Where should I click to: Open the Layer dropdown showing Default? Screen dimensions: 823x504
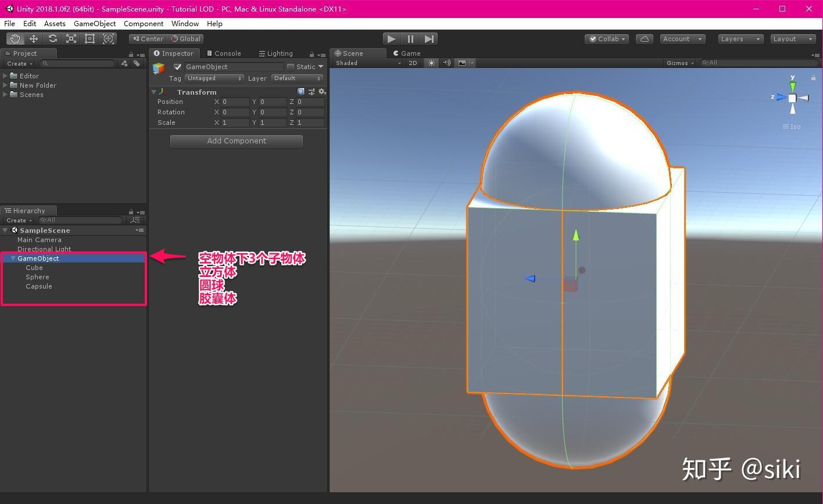point(297,78)
